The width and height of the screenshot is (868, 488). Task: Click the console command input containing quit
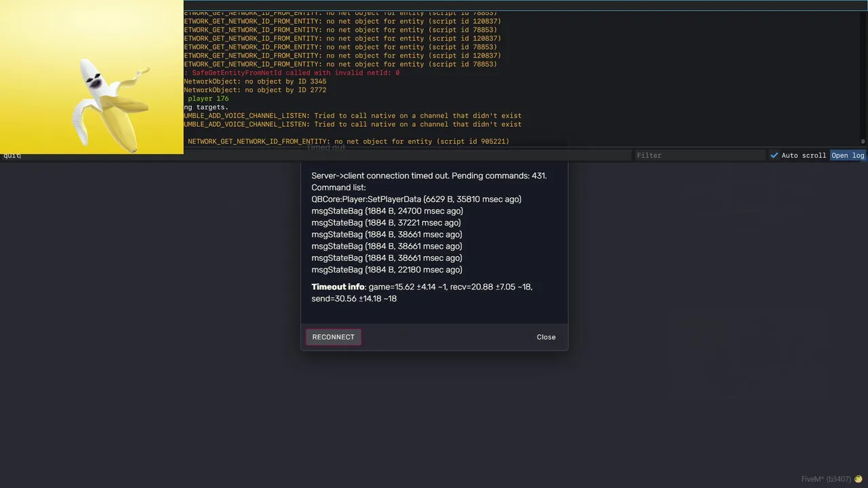pyautogui.click(x=315, y=155)
